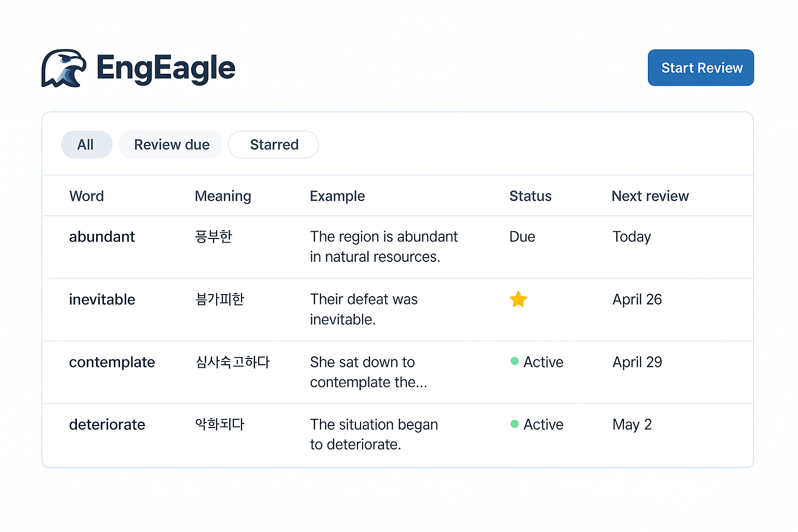This screenshot has height=532, width=798.
Task: Click the deteriorate word entry
Action: pos(107,424)
